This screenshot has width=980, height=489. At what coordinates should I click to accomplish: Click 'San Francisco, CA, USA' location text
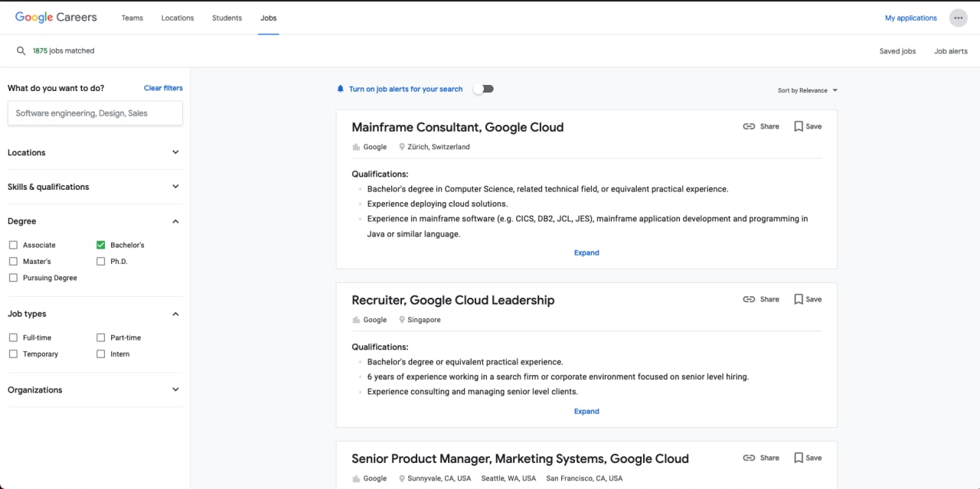click(584, 478)
